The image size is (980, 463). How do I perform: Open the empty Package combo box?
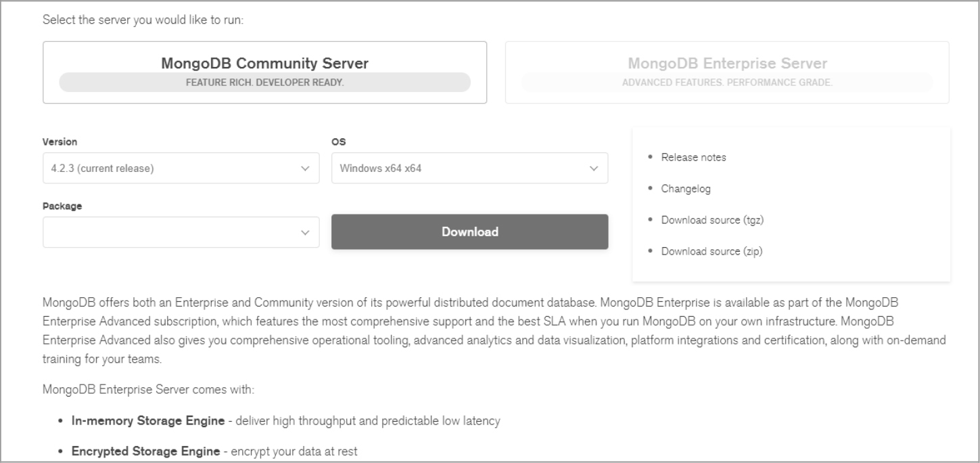[x=169, y=232]
